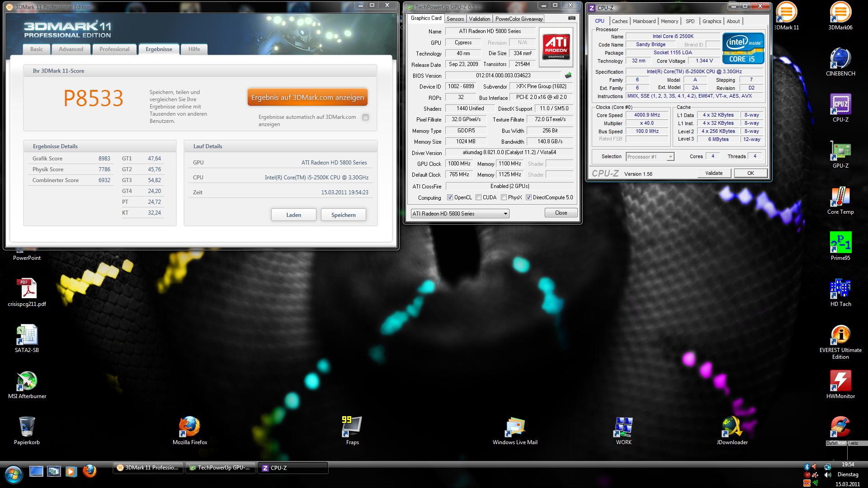
Task: Click the Windows Start orb
Action: click(x=13, y=474)
